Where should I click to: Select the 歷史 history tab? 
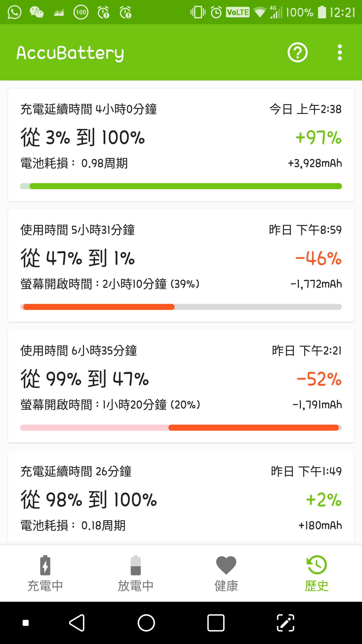tap(317, 573)
